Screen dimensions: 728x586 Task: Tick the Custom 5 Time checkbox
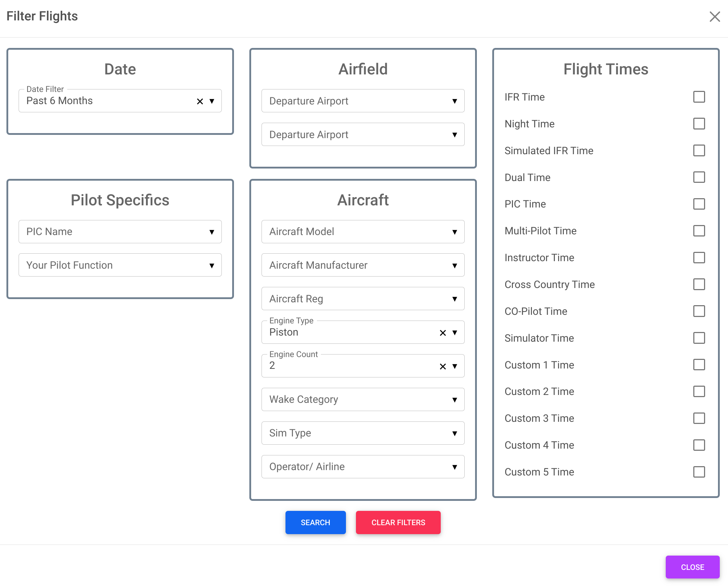[699, 472]
